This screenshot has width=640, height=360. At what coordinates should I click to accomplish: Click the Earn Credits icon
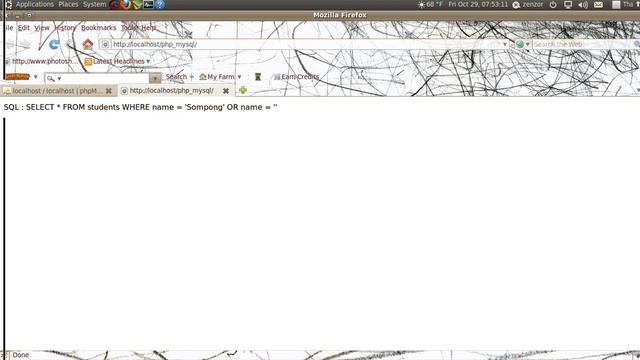277,77
